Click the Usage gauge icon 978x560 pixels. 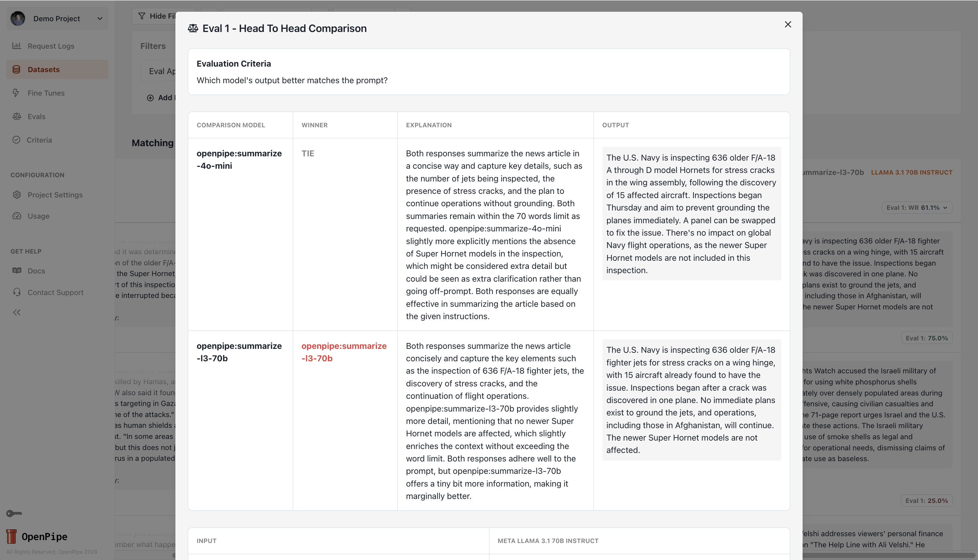pyautogui.click(x=17, y=216)
